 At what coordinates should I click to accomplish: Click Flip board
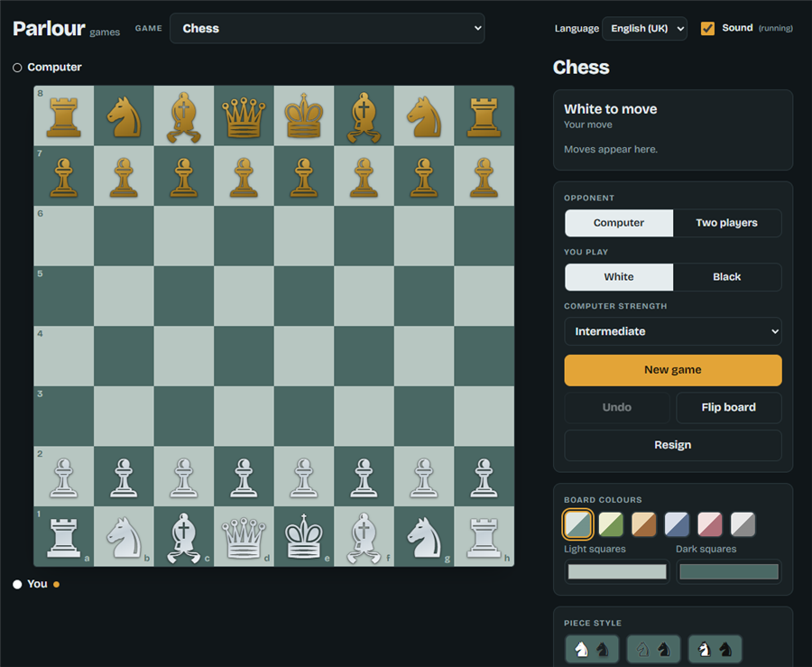(x=729, y=408)
